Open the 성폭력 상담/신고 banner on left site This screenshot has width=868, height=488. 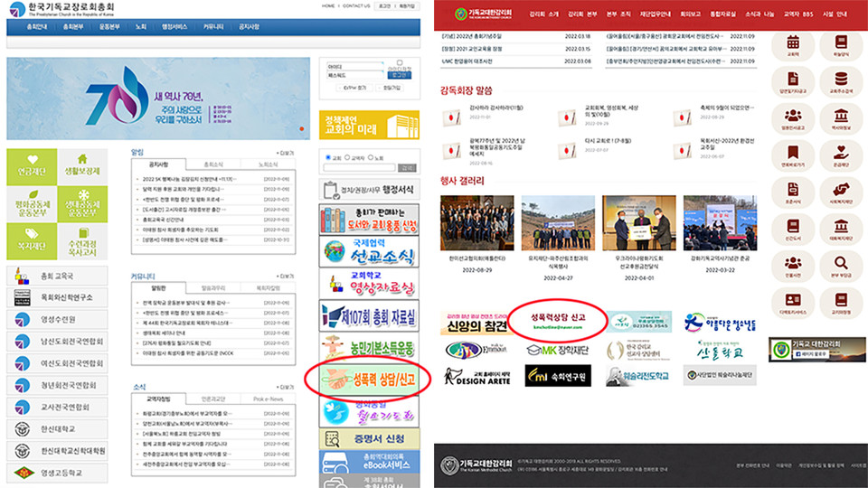pyautogui.click(x=369, y=380)
